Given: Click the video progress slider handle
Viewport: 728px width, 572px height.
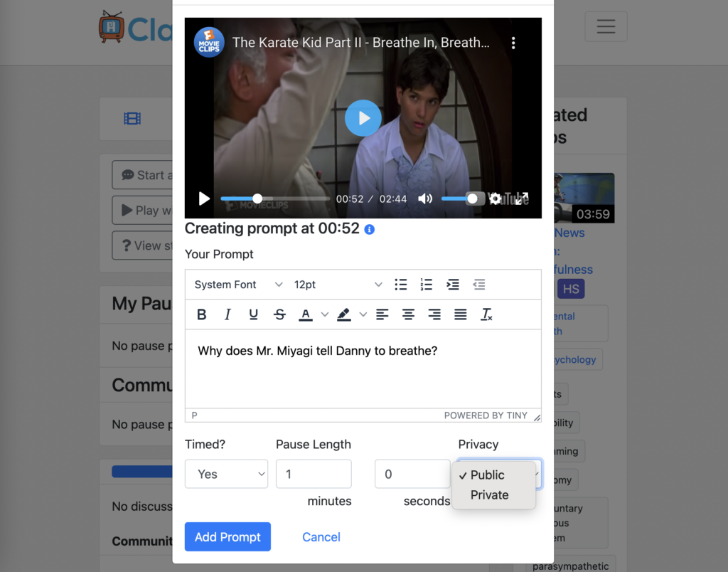Looking at the screenshot, I should [257, 199].
